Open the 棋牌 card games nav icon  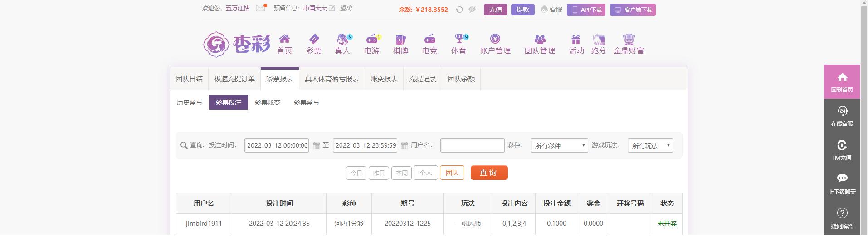coord(400,39)
